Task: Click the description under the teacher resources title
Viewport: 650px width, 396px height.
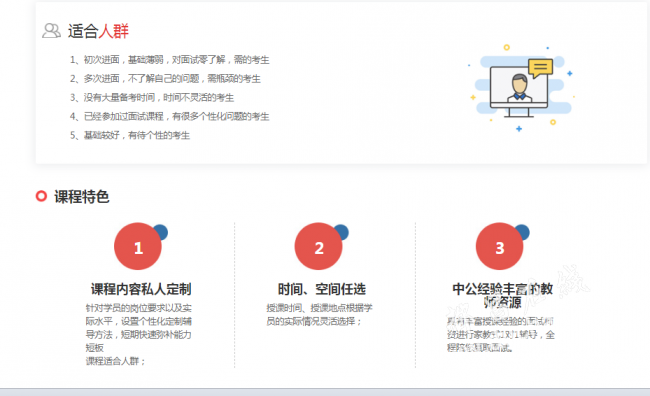Action: coord(500,335)
